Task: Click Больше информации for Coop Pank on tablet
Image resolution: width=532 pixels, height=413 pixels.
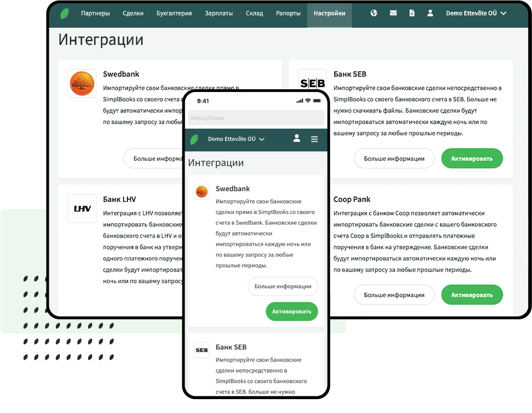Action: coord(394,295)
